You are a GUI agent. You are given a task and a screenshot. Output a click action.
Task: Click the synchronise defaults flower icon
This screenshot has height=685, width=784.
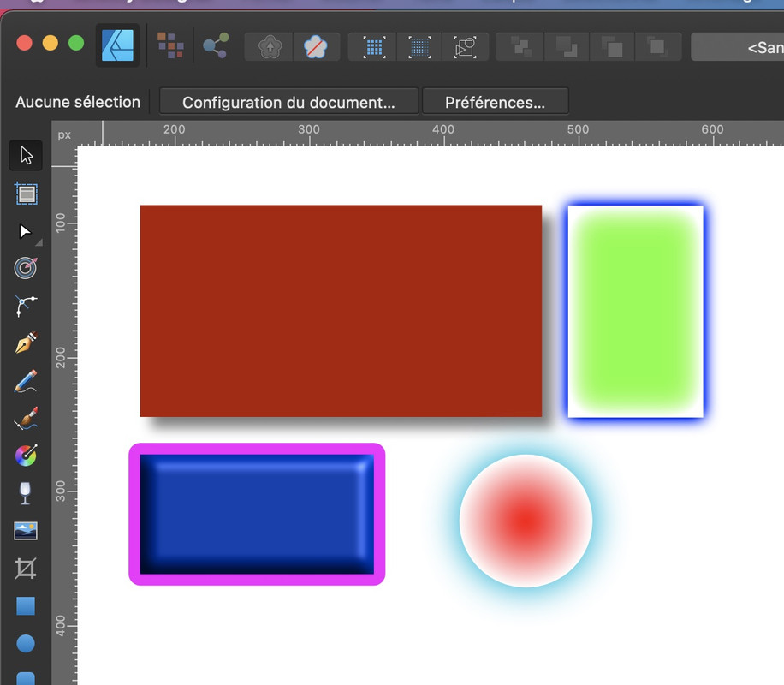tap(270, 47)
